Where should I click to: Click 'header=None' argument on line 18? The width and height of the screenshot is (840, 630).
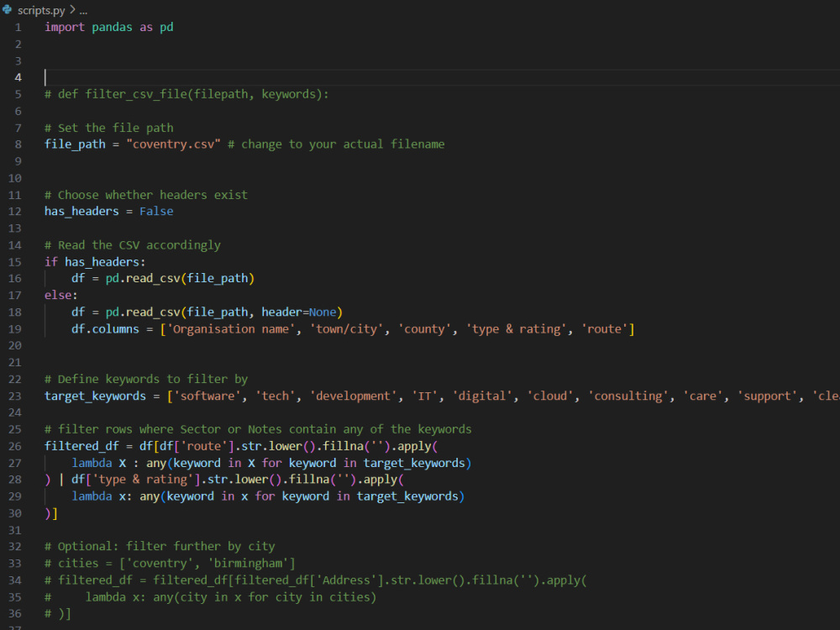point(298,312)
